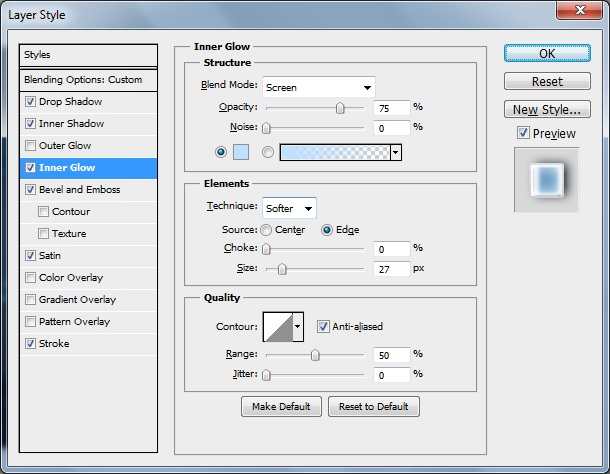Enable the Pattern Overlay checkbox
This screenshot has width=610, height=474.
pyautogui.click(x=30, y=321)
